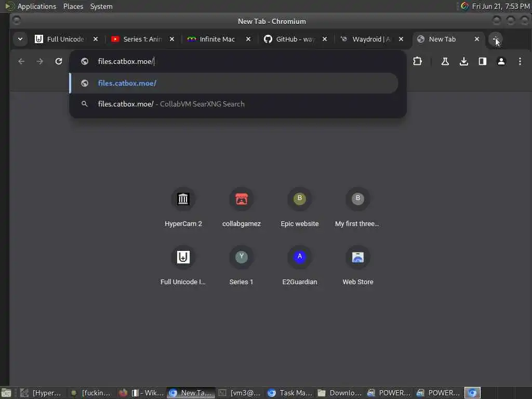532x399 pixels.
Task: Click the forward navigation arrow
Action: point(39,61)
